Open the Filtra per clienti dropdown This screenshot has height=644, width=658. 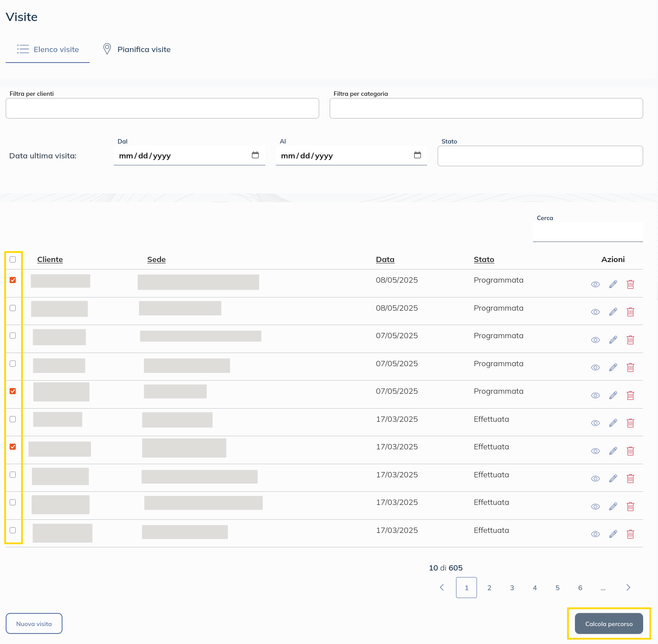(162, 108)
